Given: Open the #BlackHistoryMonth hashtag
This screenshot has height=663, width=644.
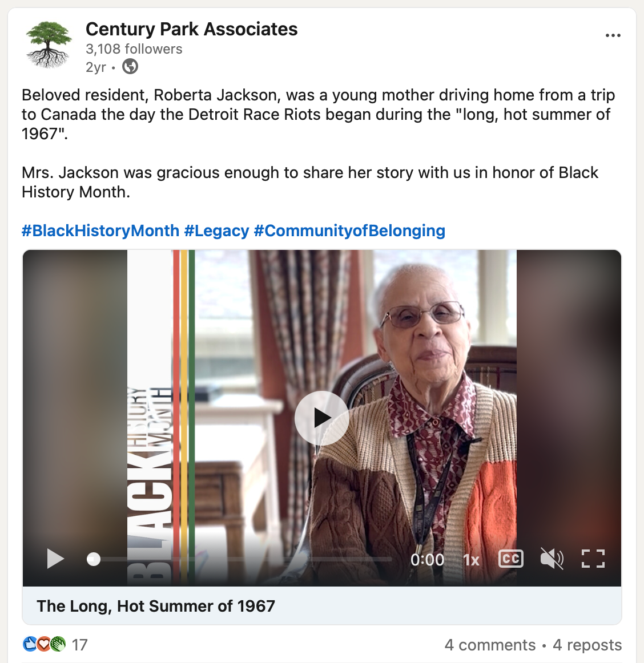Looking at the screenshot, I should [x=100, y=231].
